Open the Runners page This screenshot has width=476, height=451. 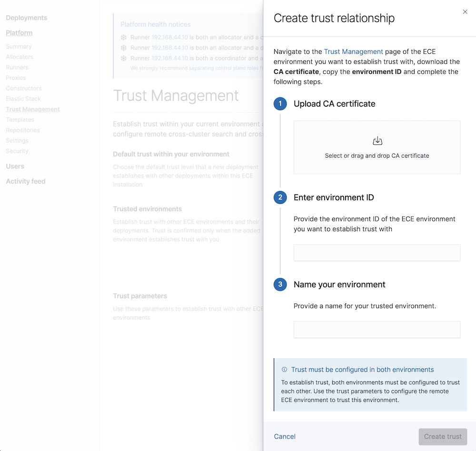click(17, 67)
